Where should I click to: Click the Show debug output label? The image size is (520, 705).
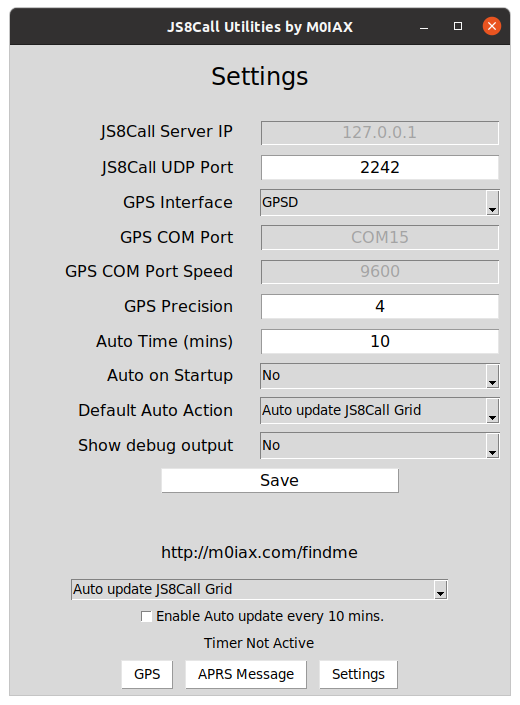pyautogui.click(x=156, y=446)
